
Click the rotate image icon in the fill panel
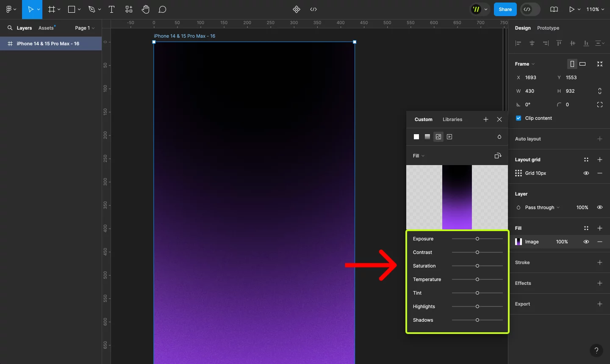[x=498, y=156]
